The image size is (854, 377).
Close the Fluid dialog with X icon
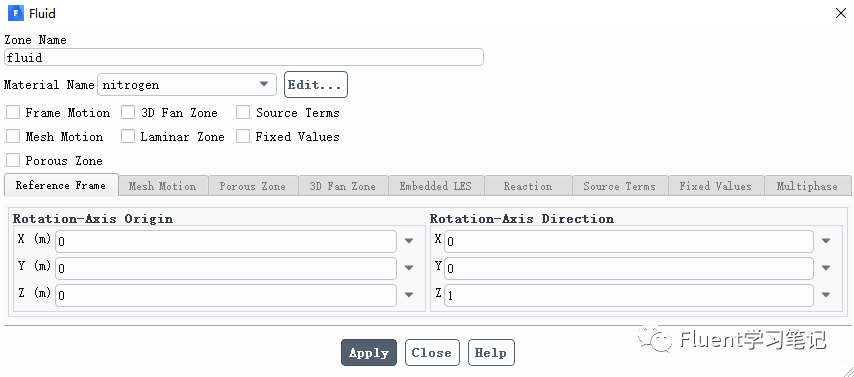coord(840,13)
